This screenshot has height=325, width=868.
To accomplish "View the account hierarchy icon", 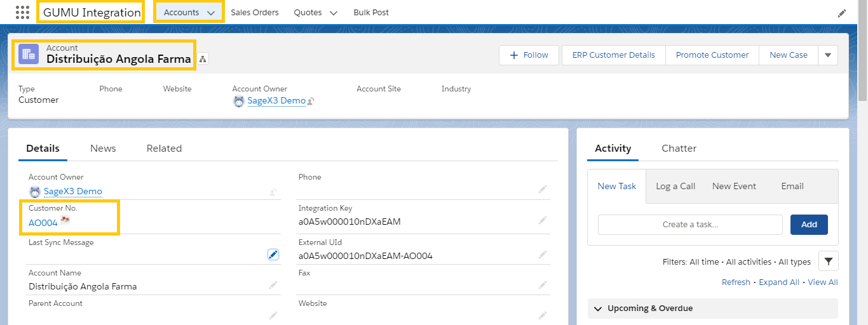I will coord(203,59).
